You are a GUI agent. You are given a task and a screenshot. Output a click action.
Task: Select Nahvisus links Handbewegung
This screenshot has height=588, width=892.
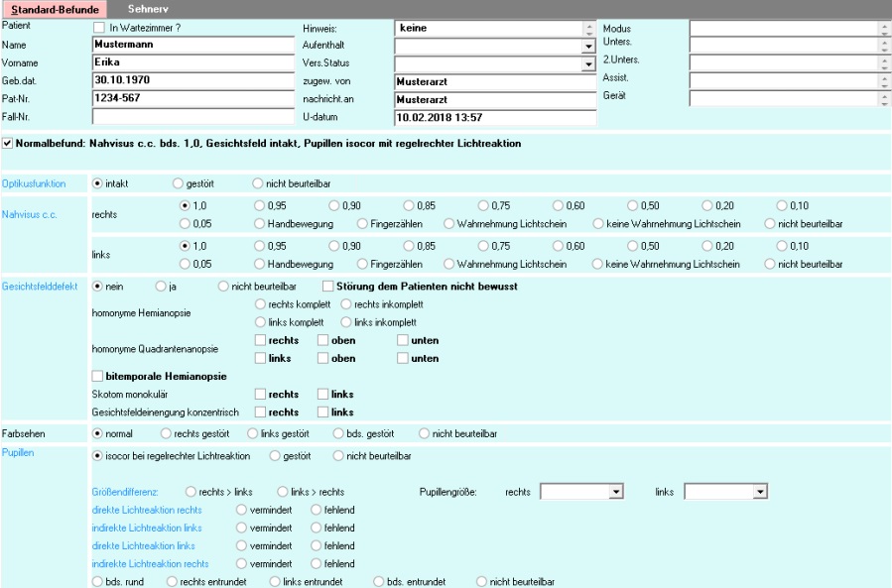[x=259, y=265]
